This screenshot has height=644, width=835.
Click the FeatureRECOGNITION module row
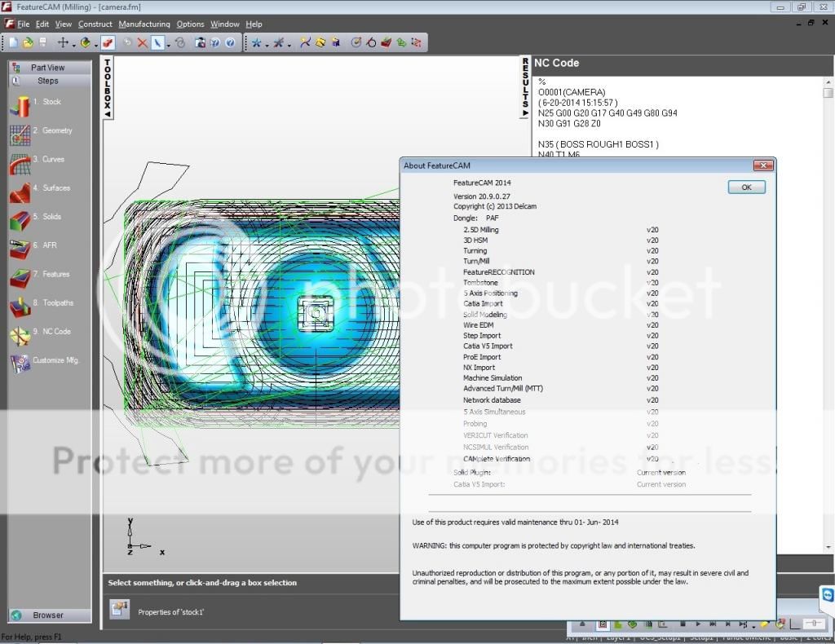561,272
